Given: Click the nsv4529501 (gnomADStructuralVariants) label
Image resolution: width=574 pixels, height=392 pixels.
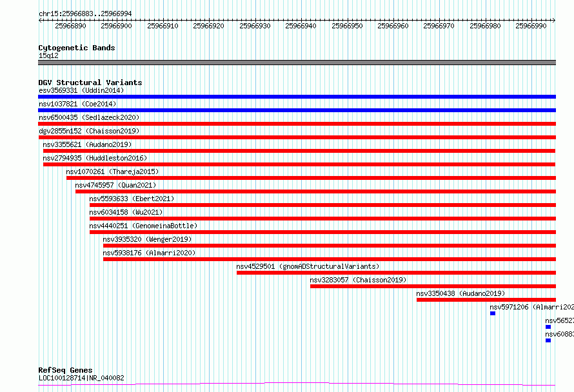Looking at the screenshot, I should (308, 266).
